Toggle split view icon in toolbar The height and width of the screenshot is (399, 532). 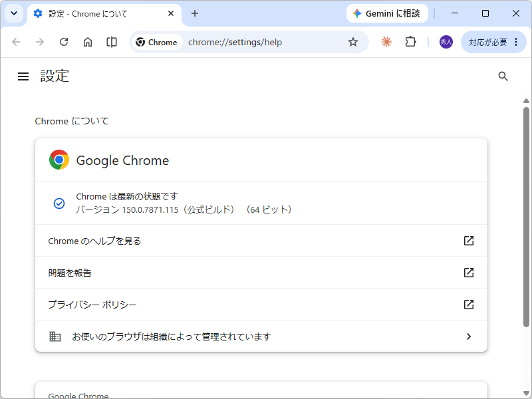112,42
